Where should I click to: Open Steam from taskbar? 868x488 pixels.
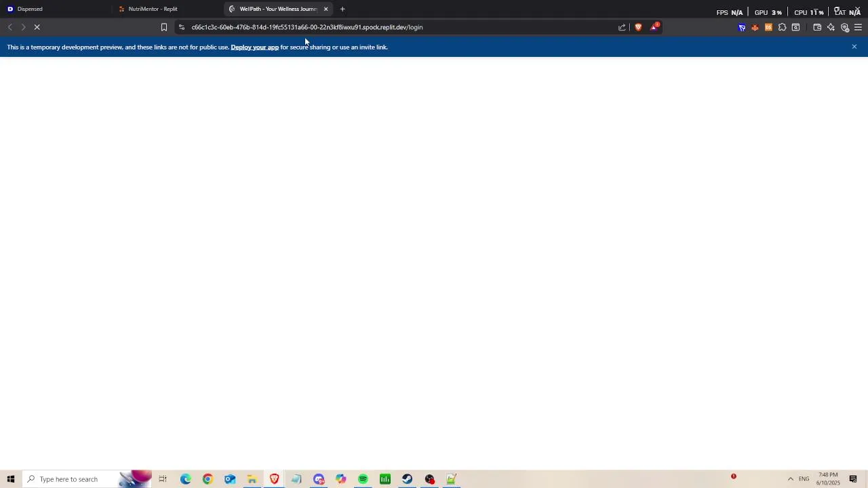[407, 479]
